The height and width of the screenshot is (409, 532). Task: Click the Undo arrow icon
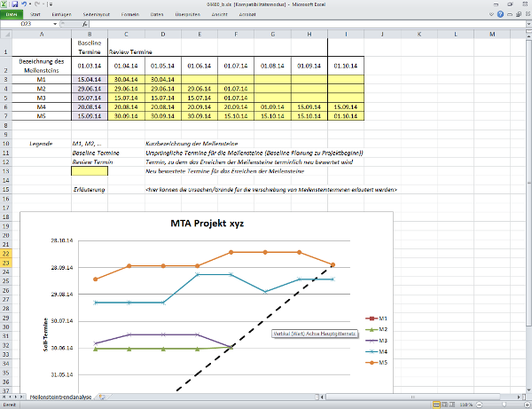pos(23,4)
